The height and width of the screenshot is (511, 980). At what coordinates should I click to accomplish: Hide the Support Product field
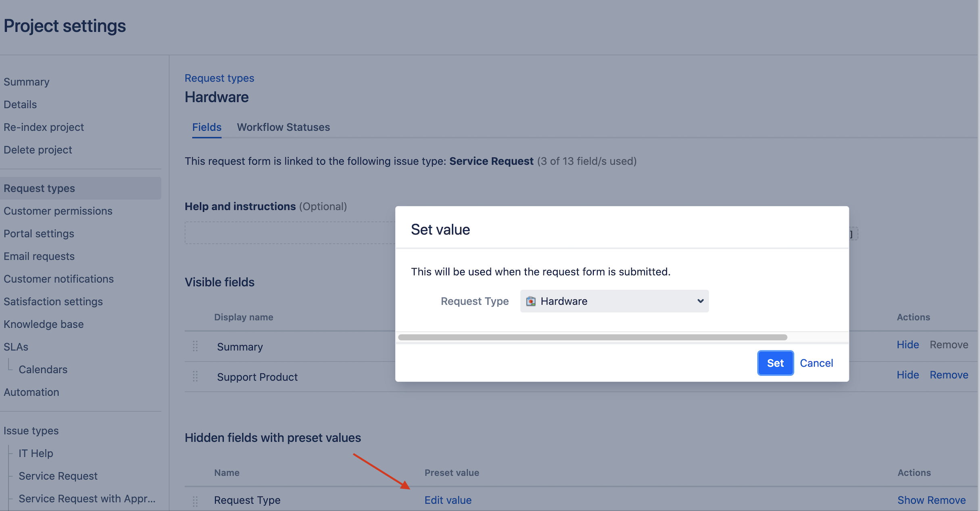pyautogui.click(x=907, y=375)
